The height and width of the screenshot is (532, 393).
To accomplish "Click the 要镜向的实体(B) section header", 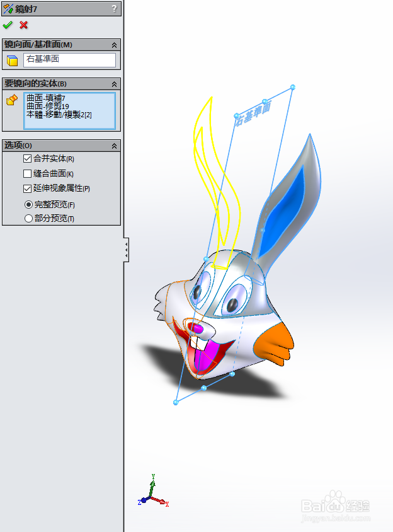I will point(61,84).
